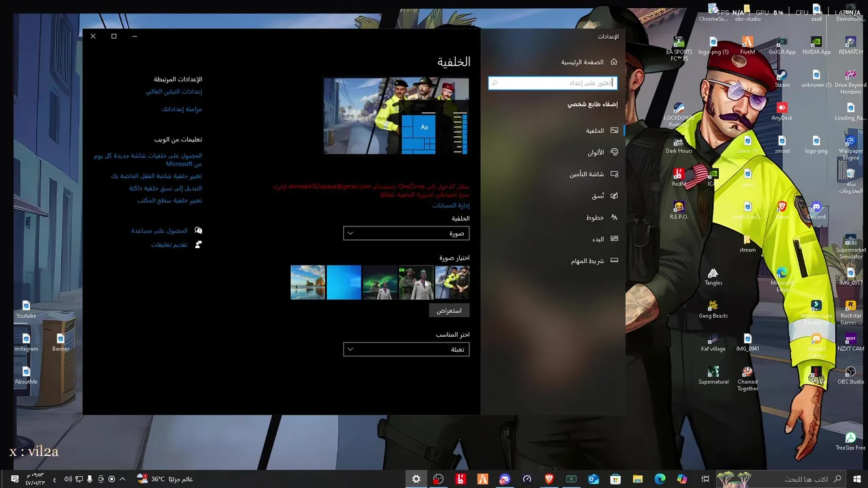Screen dimensions: 868x488
Task: Click the taskbar search box
Action: coord(783,479)
